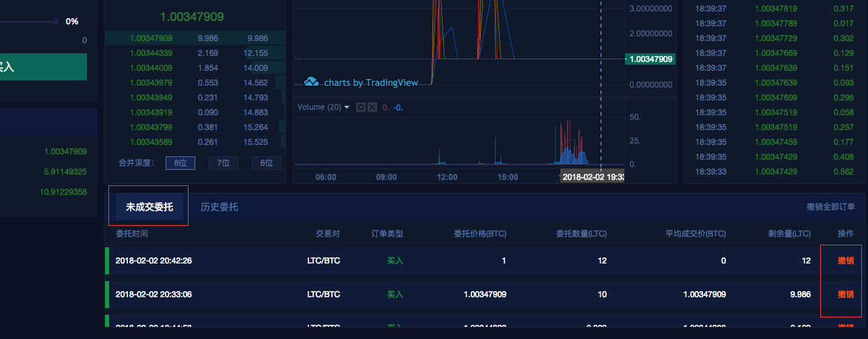
Task: Cancel the 20:33:06 order via 撤销
Action: click(845, 295)
